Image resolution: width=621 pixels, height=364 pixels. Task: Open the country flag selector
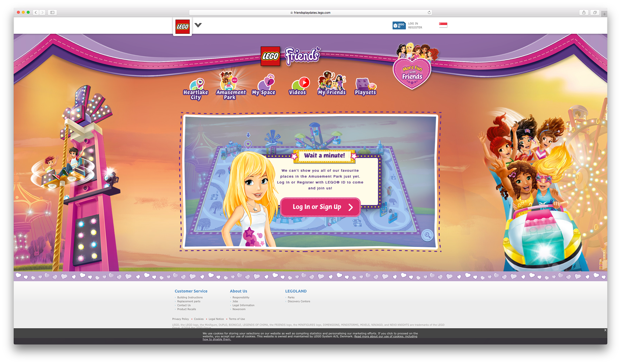[443, 25]
